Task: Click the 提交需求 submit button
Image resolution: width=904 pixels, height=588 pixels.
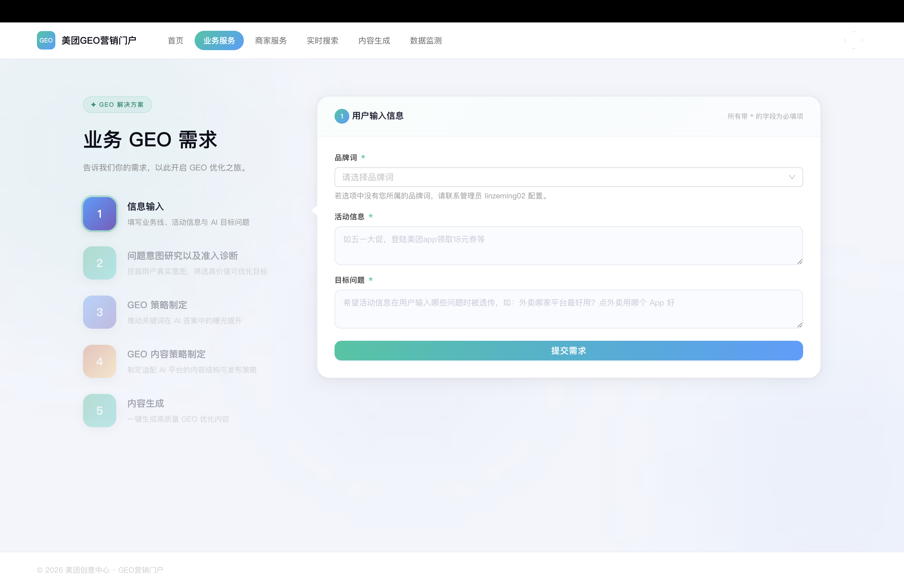Action: (x=569, y=351)
